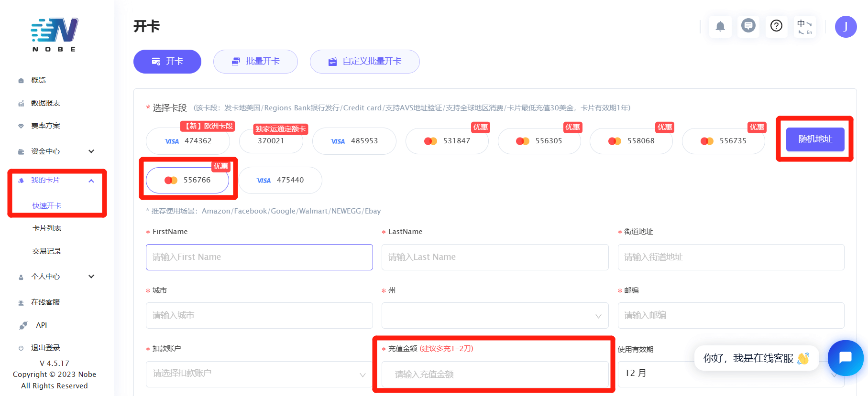Collapse the 我的卡片 menu chevron
Viewport: 868px width, 396px height.
pos(91,181)
